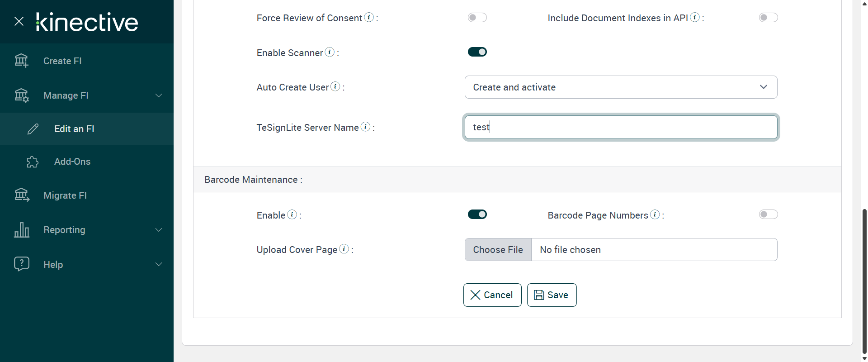This screenshot has height=362, width=868.
Task: Click the TeSignLite Server Name text field
Action: [x=621, y=127]
